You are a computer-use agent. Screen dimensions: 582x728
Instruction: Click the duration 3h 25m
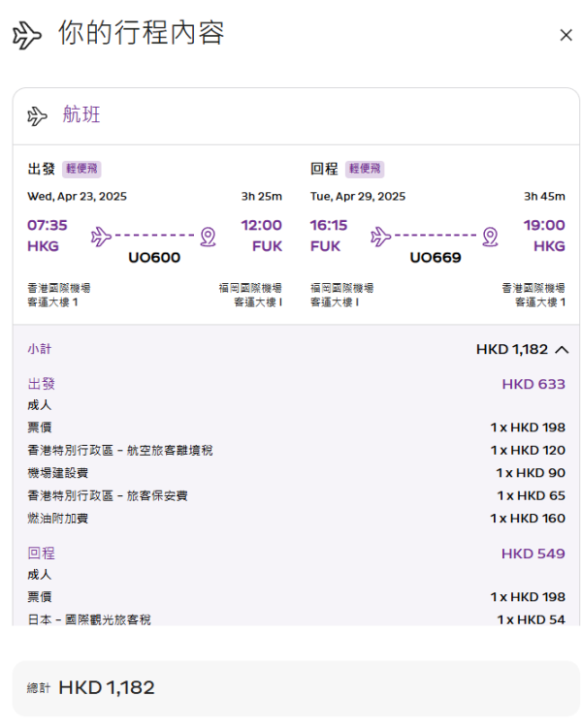[262, 197]
